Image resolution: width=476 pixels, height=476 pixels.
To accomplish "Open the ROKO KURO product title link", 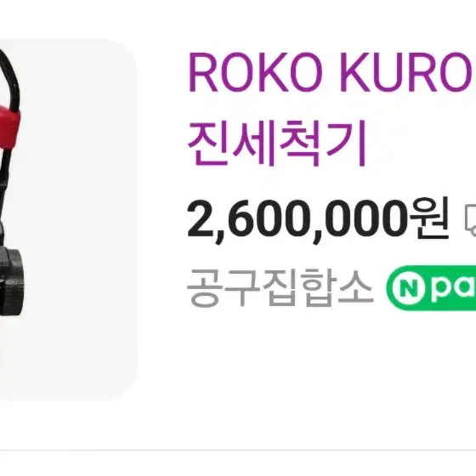I will (x=330, y=109).
